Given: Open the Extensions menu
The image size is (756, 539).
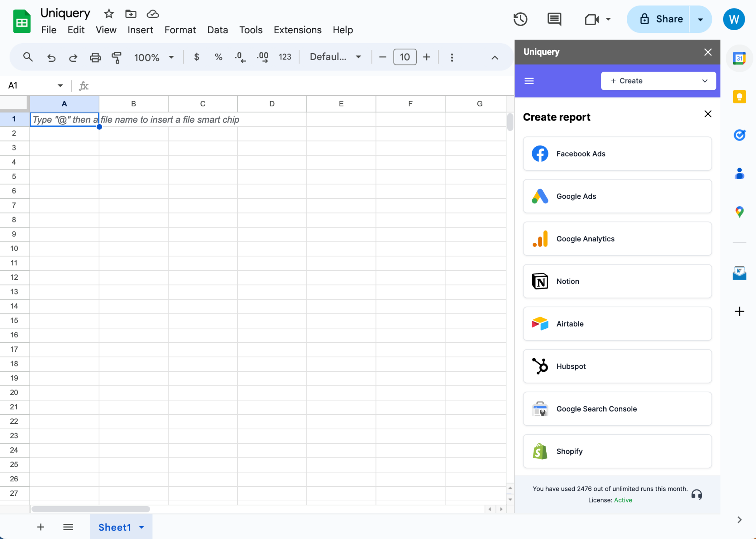Looking at the screenshot, I should [297, 30].
